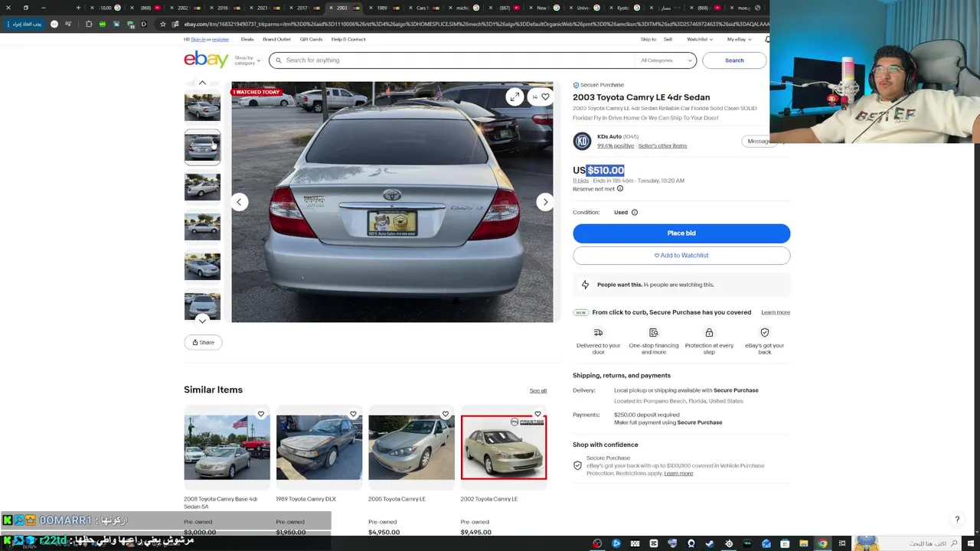Enlarge the car photo with expand icon
980x551 pixels.
(514, 96)
